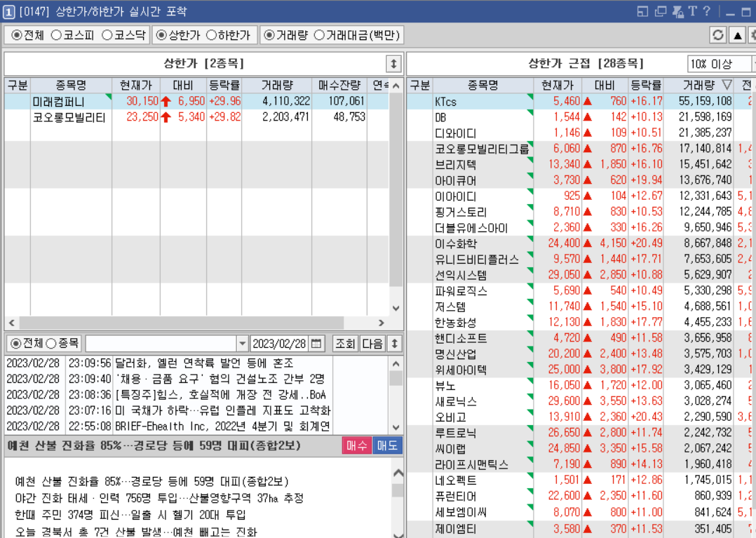Image resolution: width=756 pixels, height=538 pixels.
Task: Open news headline 미 국채가 하락
Action: (x=223, y=410)
